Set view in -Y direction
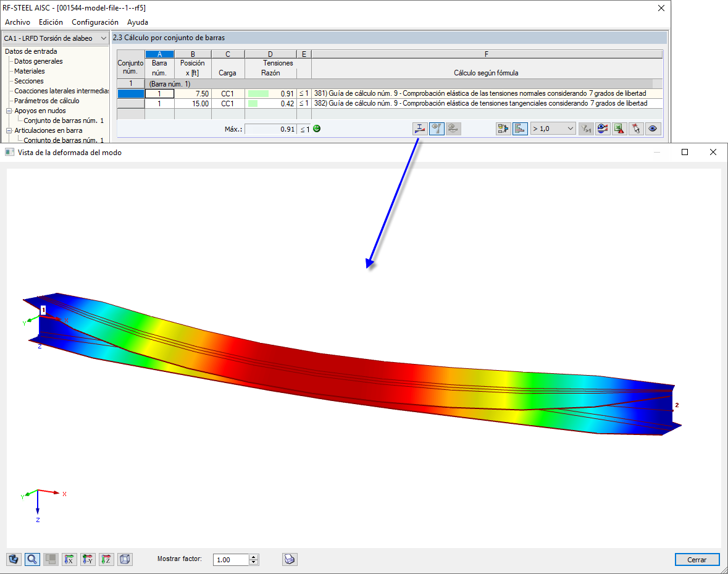Screen dimensions: 728x574 [x=88, y=559]
